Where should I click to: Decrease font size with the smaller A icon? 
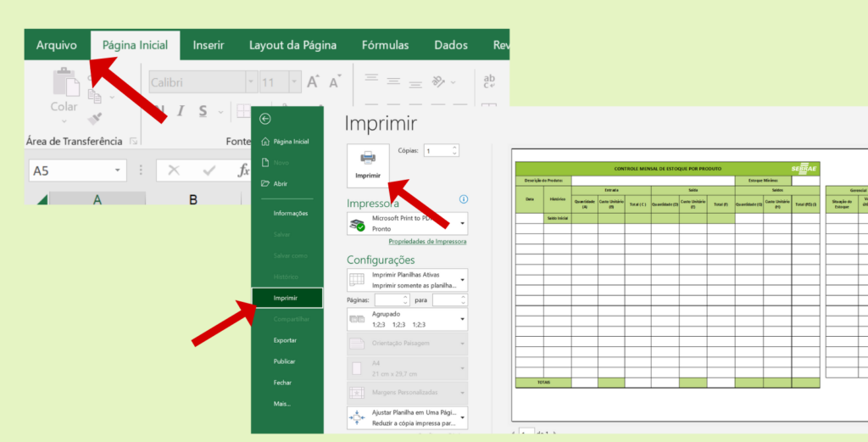pos(334,82)
